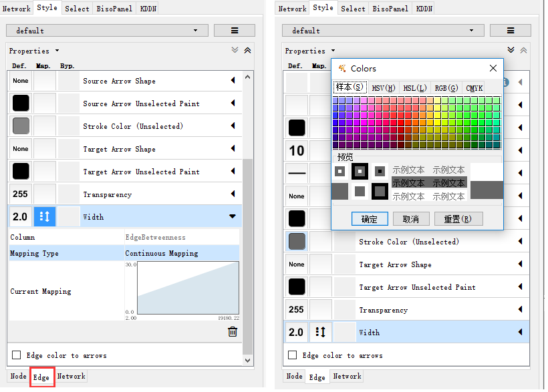The width and height of the screenshot is (548, 392).
Task: Switch Colors dialog to CMYK tab
Action: (474, 88)
